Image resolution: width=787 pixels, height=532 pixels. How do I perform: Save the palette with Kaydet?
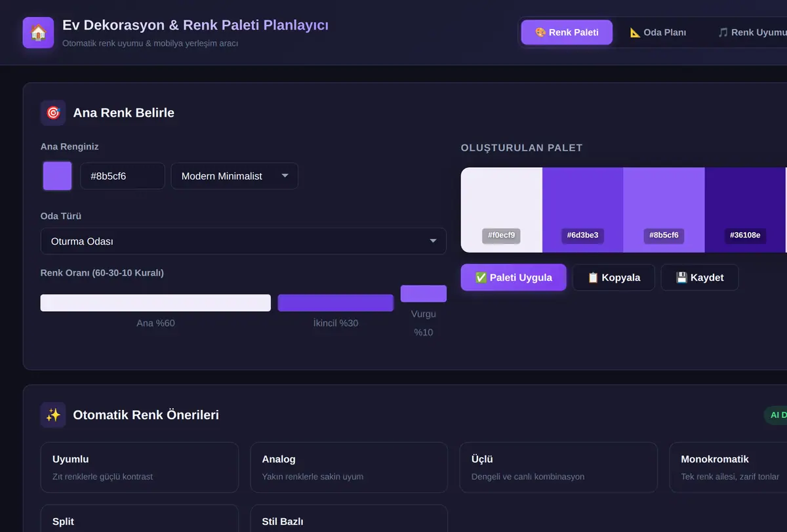click(x=699, y=277)
